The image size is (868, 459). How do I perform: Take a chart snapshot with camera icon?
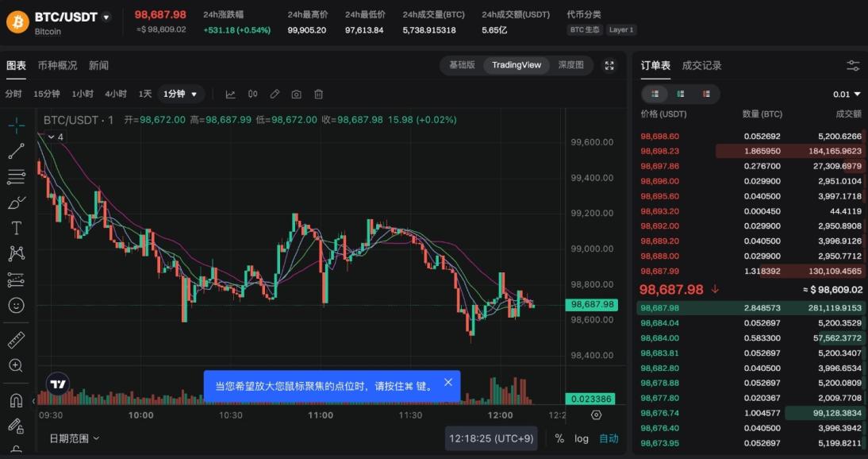pos(296,94)
